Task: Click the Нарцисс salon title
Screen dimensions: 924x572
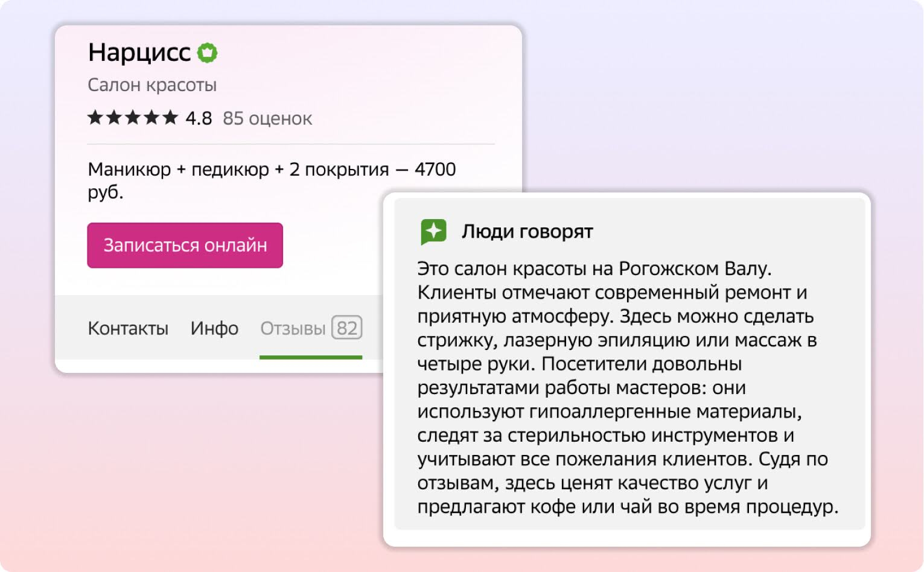Action: 139,52
